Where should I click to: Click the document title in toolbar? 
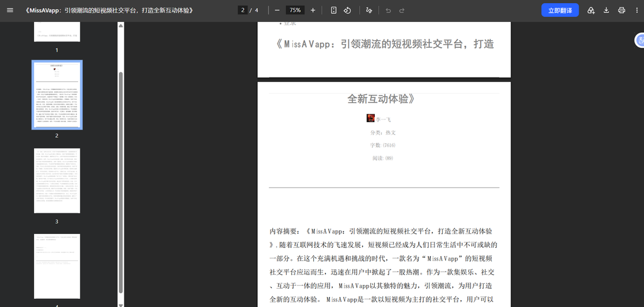[109, 10]
